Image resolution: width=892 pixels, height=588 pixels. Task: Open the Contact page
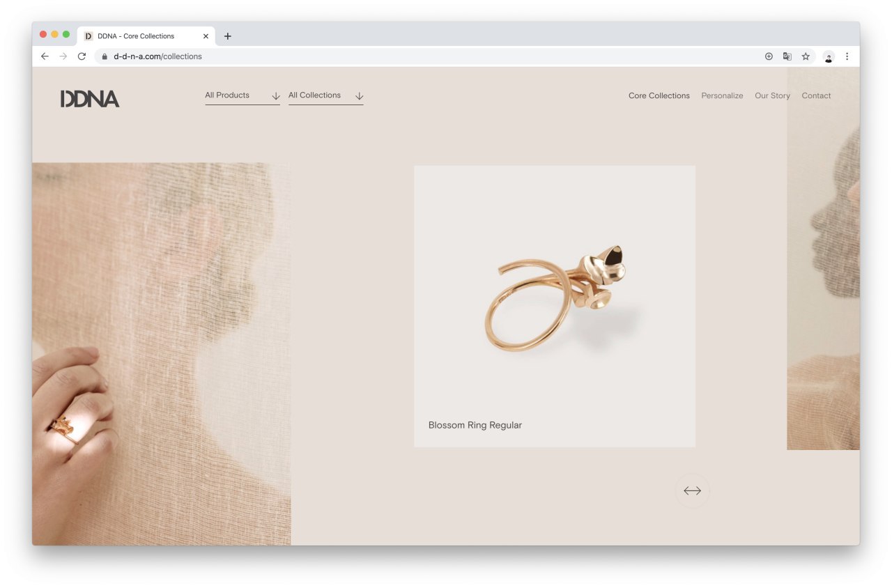click(x=816, y=96)
